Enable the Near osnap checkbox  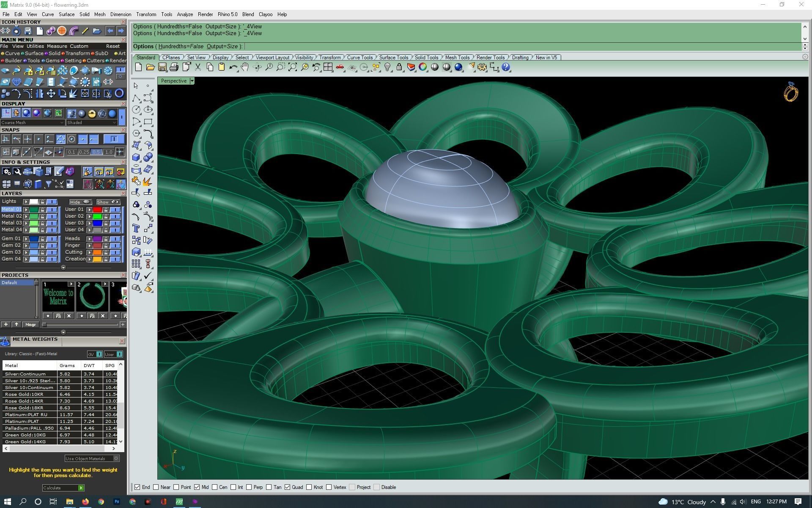pos(156,487)
